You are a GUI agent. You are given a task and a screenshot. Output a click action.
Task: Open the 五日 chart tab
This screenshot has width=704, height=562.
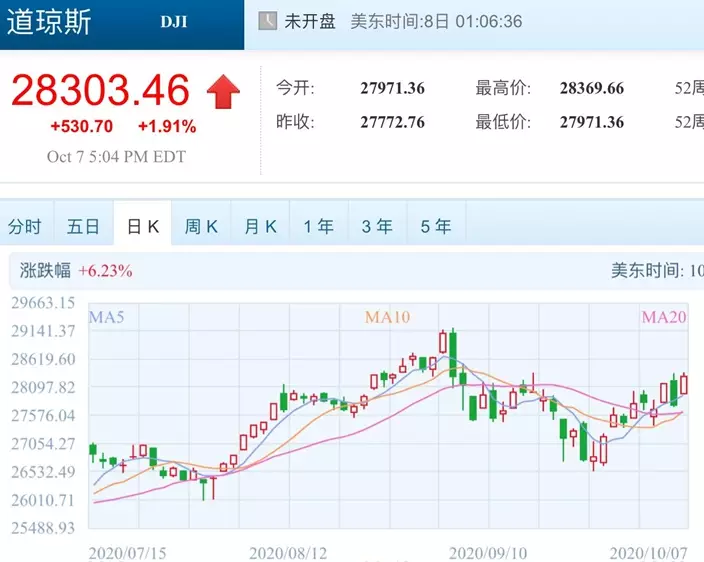[x=84, y=227]
